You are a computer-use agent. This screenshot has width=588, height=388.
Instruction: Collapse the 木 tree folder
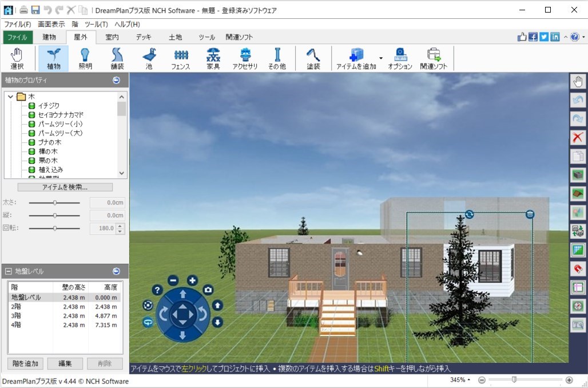10,97
